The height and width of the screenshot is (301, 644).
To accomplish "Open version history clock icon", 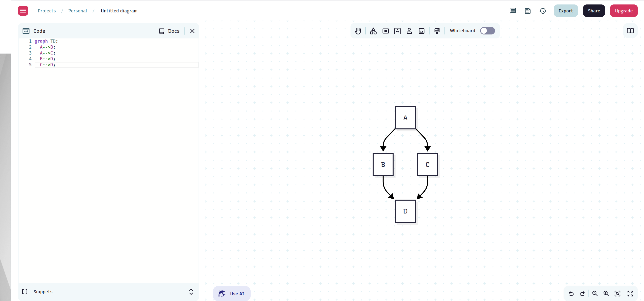I will point(542,11).
